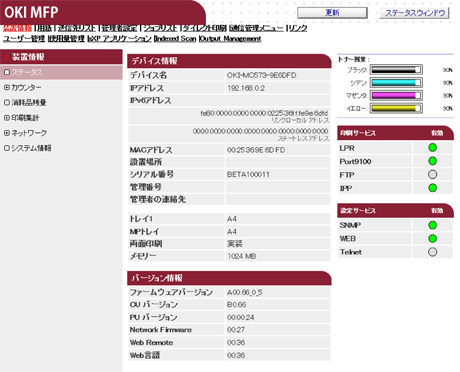Click the black toner level bar
Viewport: 460px width, 372px height.
tap(396, 70)
